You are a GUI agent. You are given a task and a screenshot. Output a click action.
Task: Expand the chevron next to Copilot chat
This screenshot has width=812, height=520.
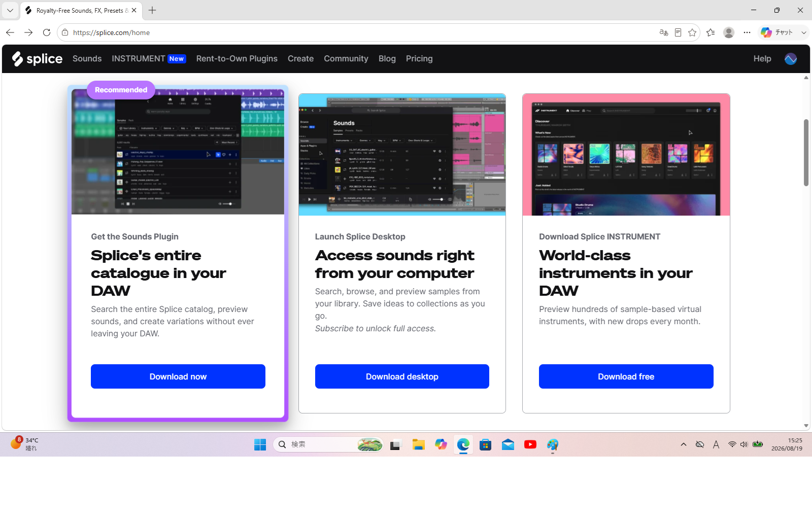coord(804,32)
